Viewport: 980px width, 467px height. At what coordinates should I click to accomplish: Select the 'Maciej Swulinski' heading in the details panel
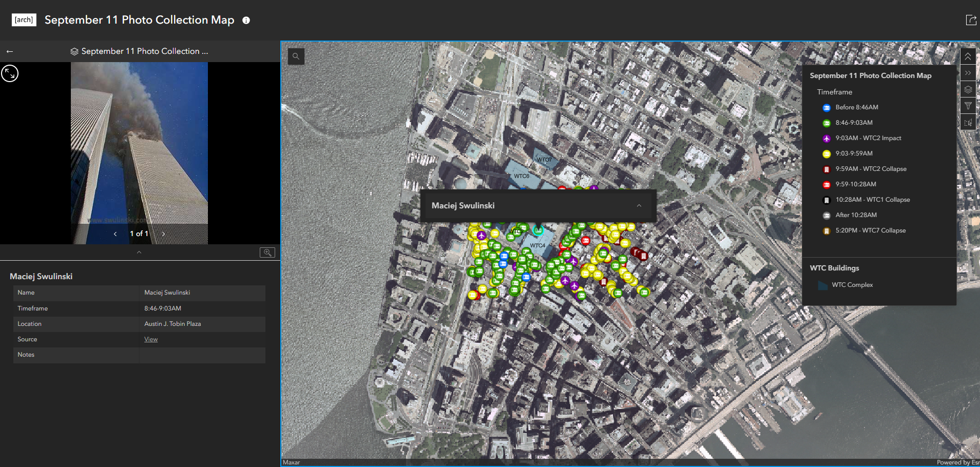tap(41, 276)
